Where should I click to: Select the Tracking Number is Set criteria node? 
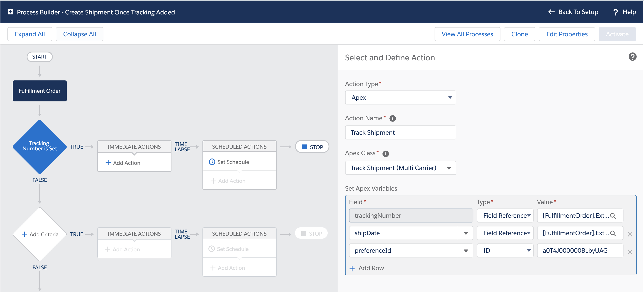click(x=39, y=146)
